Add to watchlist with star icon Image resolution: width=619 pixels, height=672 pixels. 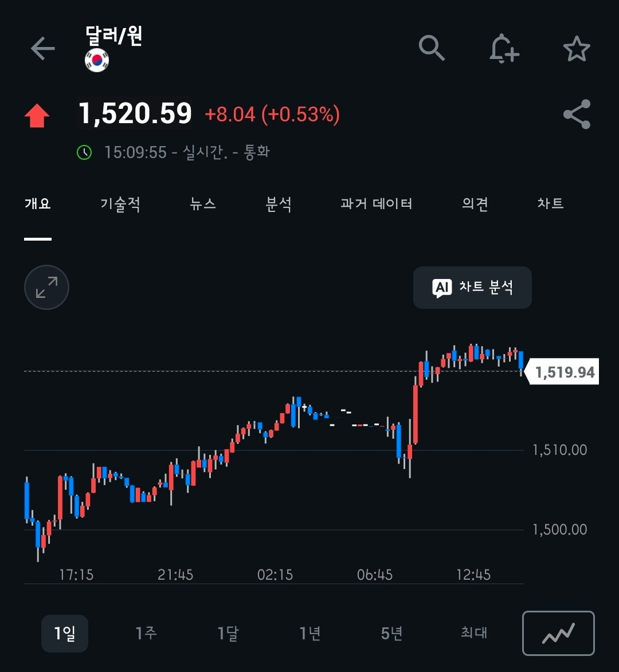[577, 49]
